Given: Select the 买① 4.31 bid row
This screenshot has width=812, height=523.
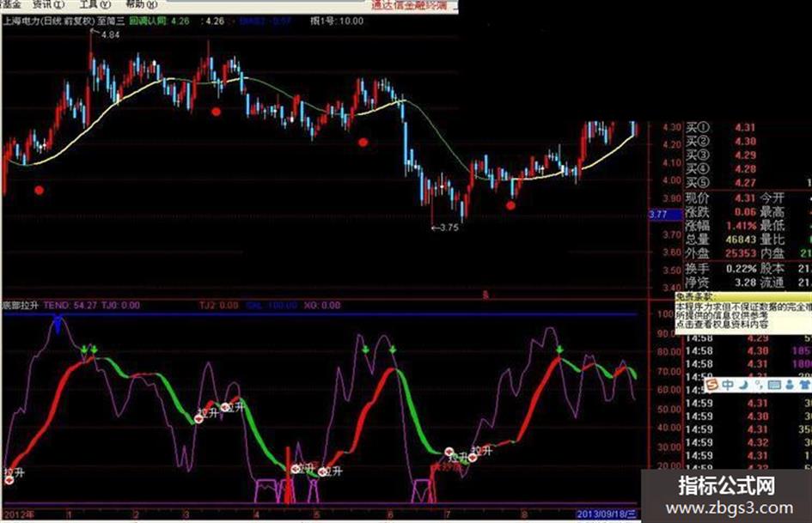Looking at the screenshot, I should (721, 127).
